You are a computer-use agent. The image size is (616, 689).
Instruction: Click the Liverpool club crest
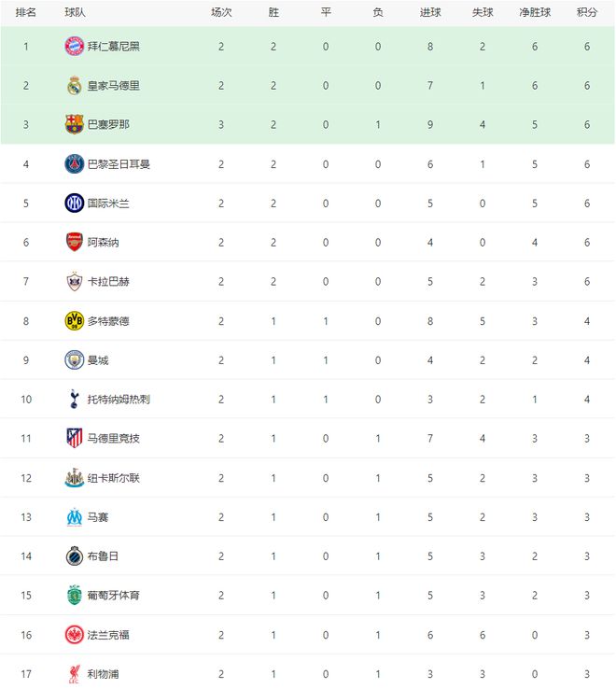coord(74,673)
